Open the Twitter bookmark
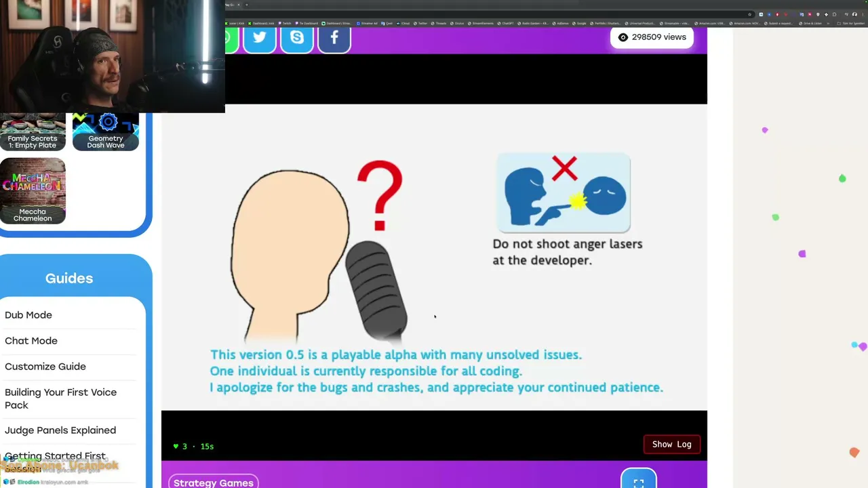The image size is (868, 488). 421,23
